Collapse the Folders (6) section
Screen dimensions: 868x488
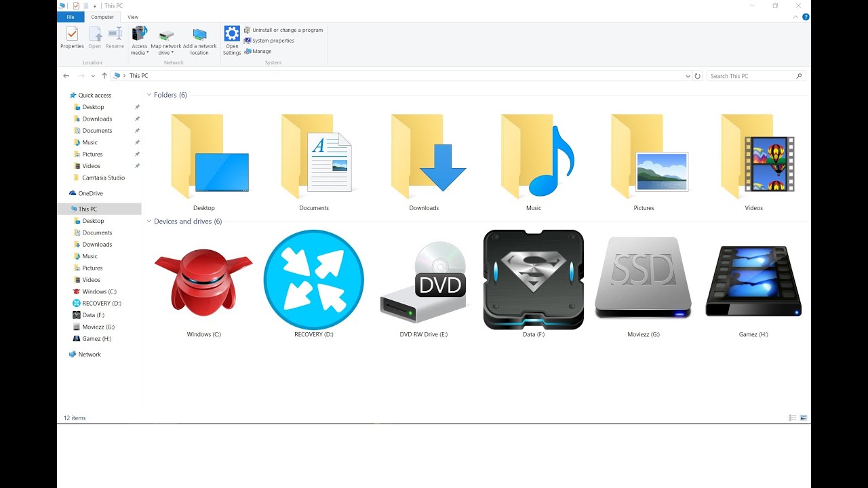[x=148, y=95]
